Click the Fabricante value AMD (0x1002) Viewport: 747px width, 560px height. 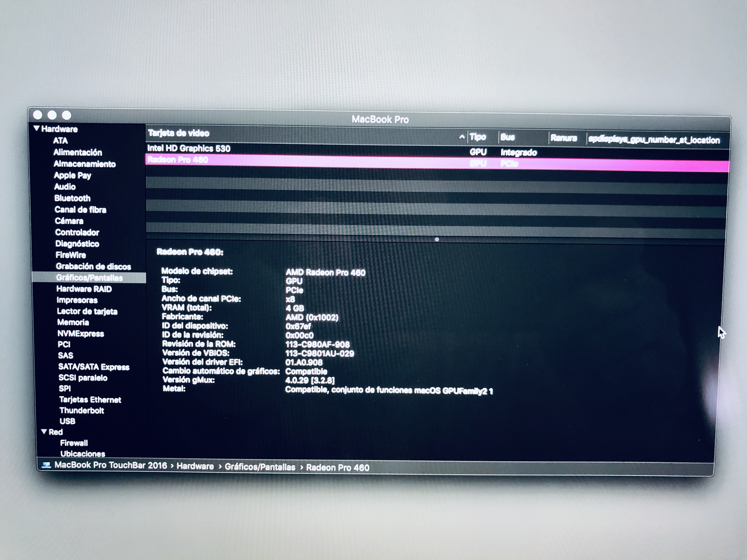point(312,318)
